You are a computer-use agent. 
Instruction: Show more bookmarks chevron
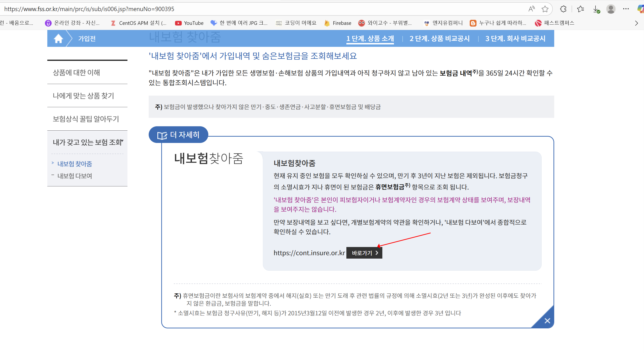(636, 23)
